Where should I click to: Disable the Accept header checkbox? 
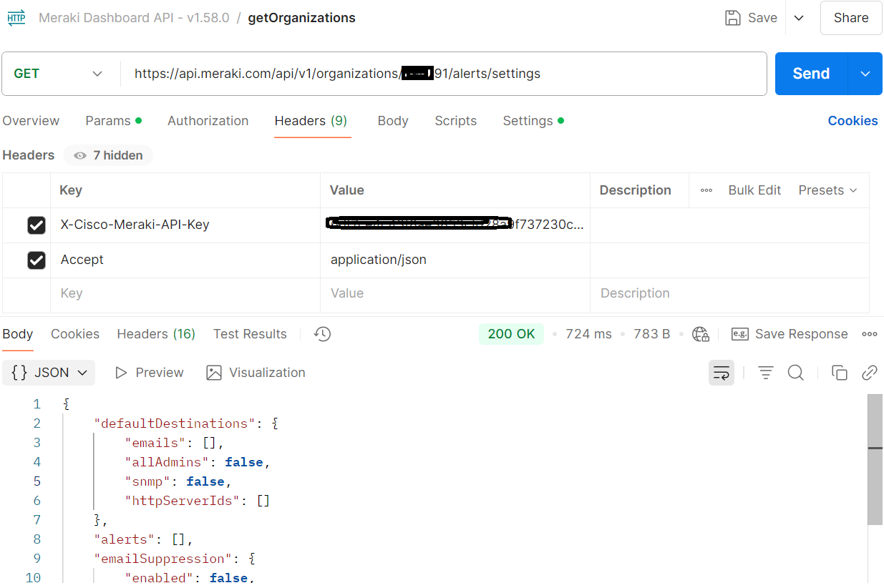[x=37, y=260]
